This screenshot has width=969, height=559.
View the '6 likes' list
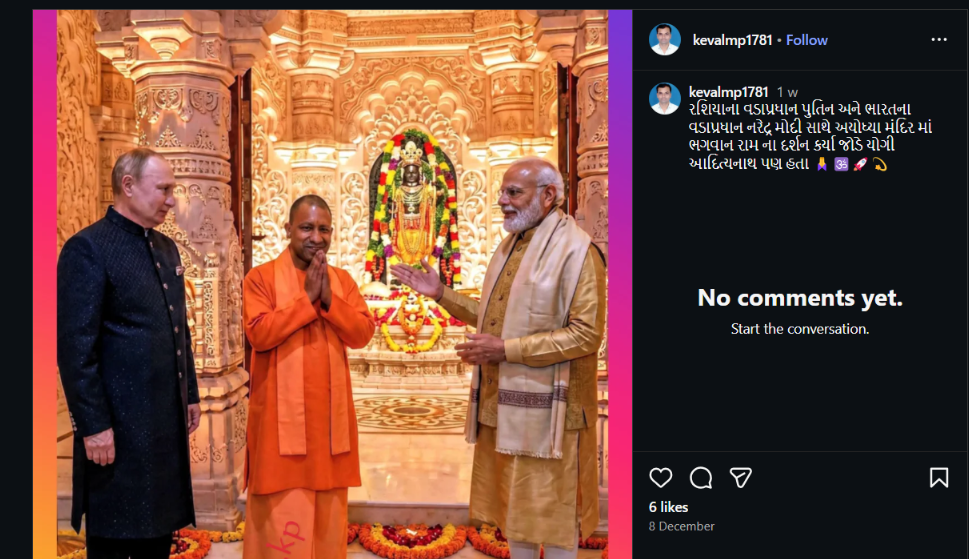point(668,507)
